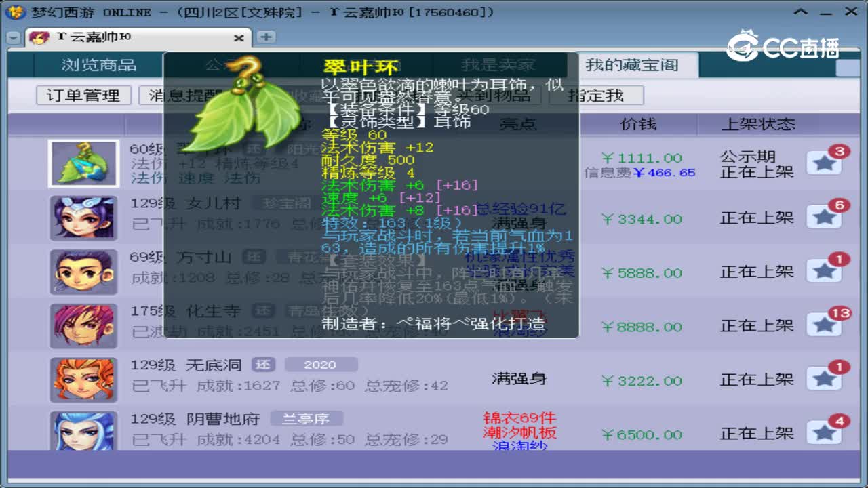Click the star favorite icon with badge 13
The image size is (868, 488).
(x=825, y=325)
